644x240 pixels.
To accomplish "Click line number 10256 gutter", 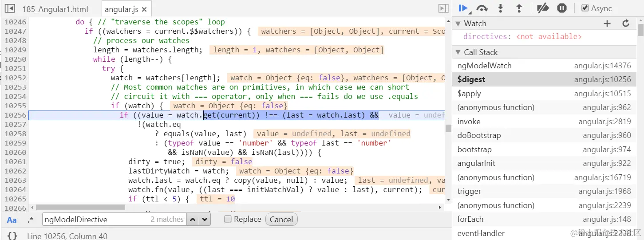I will (16, 115).
